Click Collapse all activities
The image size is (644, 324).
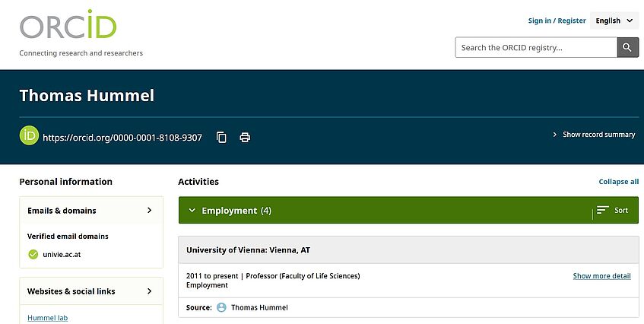tap(618, 182)
